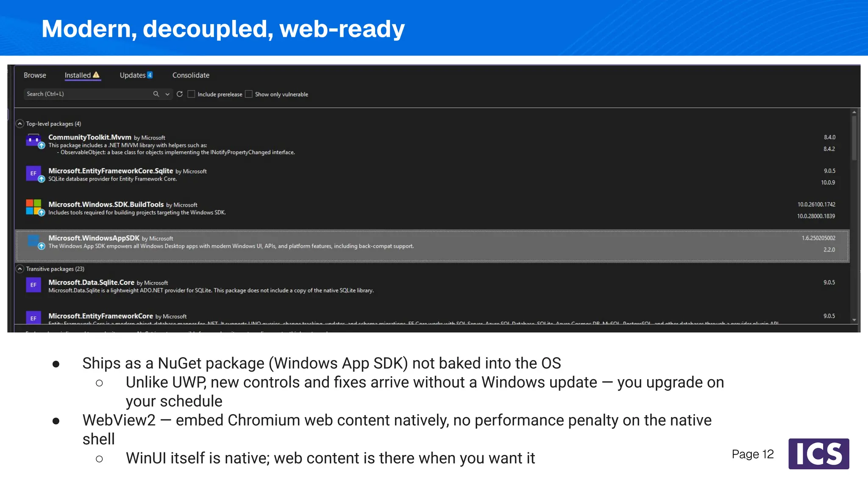This screenshot has height=488, width=868.
Task: Enable the Include prerelease checkbox
Action: (x=192, y=94)
